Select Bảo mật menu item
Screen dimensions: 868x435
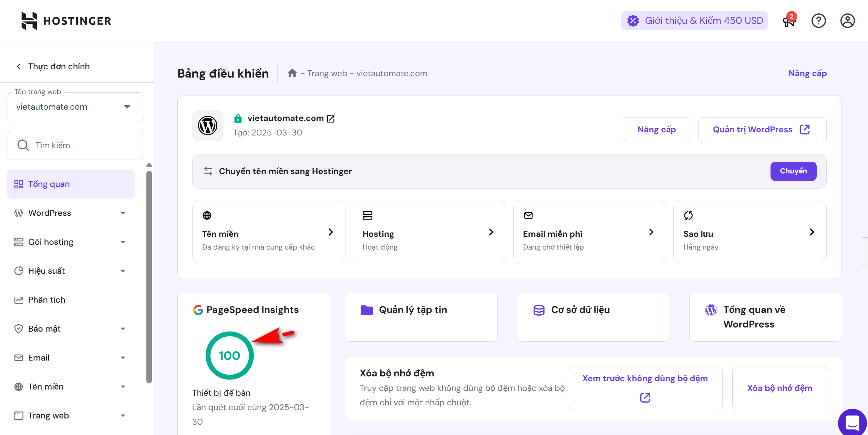(71, 329)
